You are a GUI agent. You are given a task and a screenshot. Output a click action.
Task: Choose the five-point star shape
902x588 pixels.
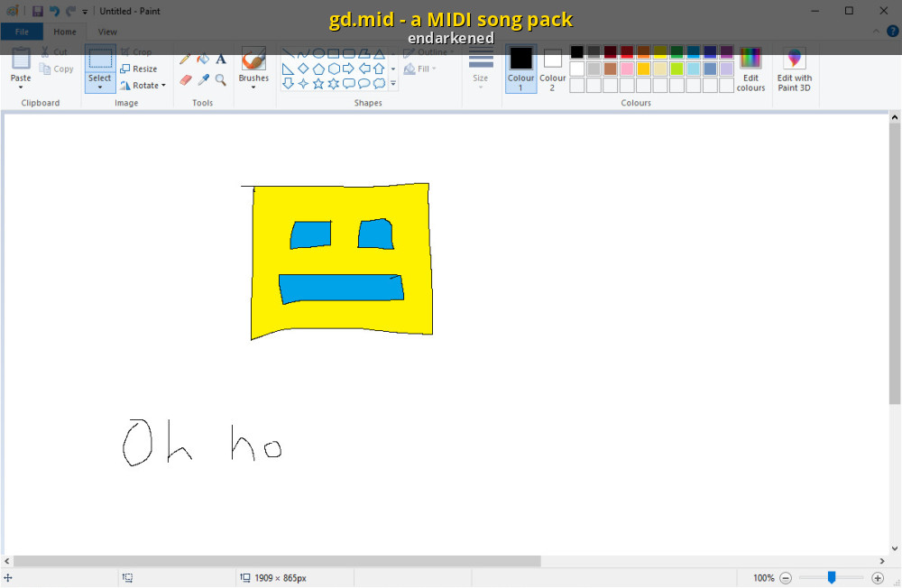tap(318, 84)
